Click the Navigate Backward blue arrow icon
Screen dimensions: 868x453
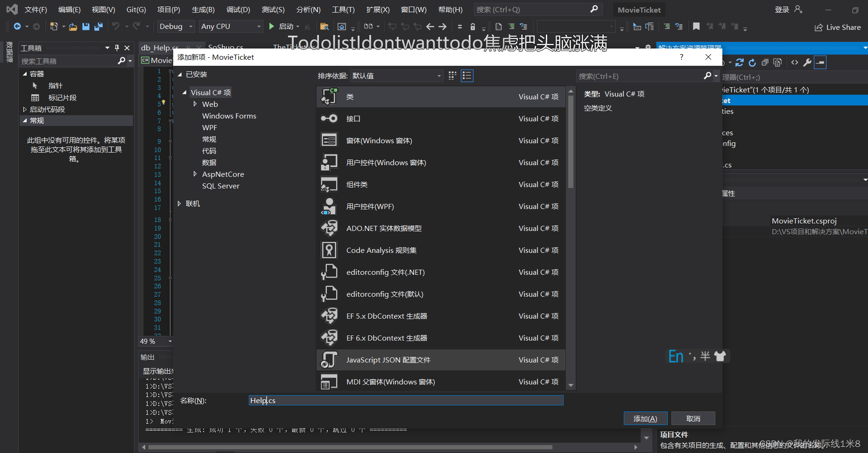[x=17, y=27]
